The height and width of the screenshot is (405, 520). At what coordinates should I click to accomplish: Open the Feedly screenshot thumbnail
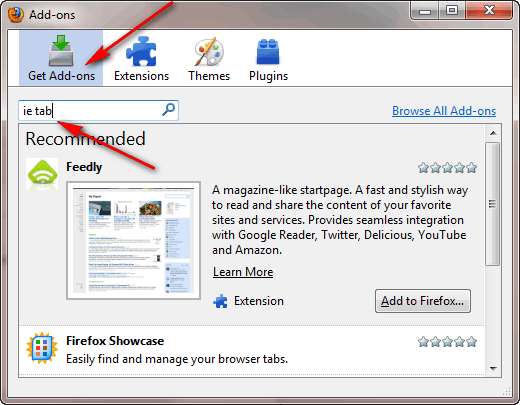pyautogui.click(x=133, y=240)
